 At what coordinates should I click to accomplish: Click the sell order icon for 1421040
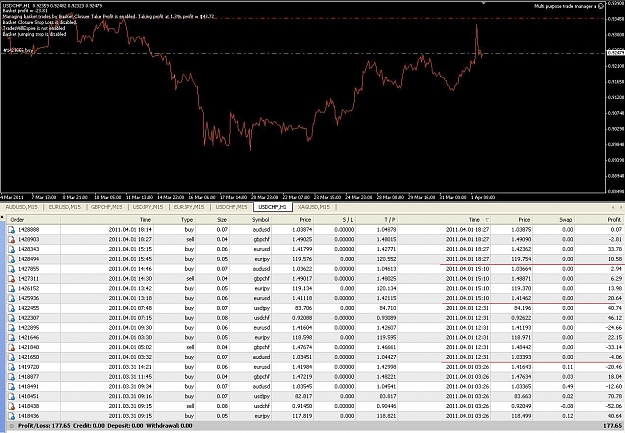12,347
